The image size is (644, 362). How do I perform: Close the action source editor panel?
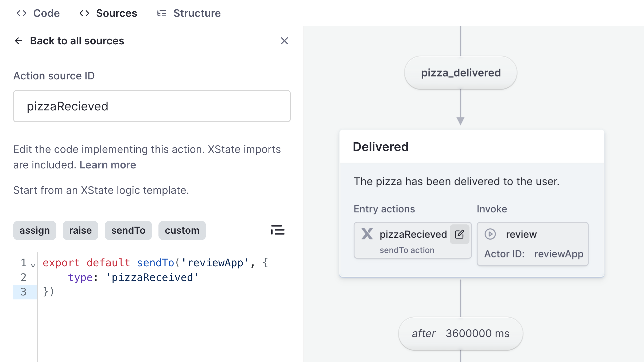284,41
